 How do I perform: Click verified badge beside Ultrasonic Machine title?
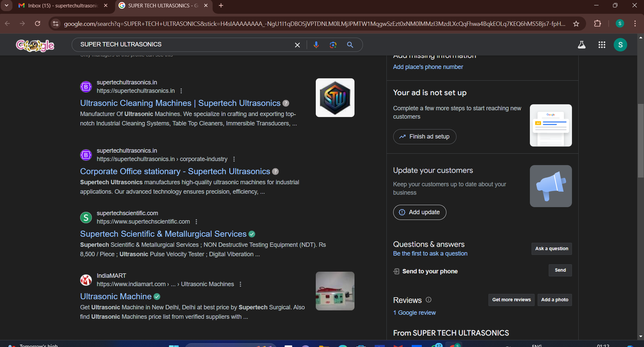point(157,297)
